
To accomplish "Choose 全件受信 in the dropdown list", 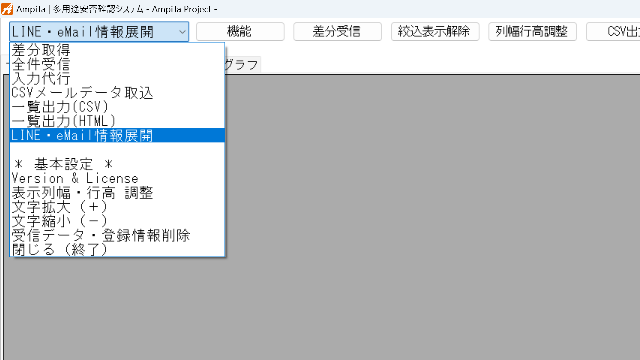I will click(x=117, y=64).
